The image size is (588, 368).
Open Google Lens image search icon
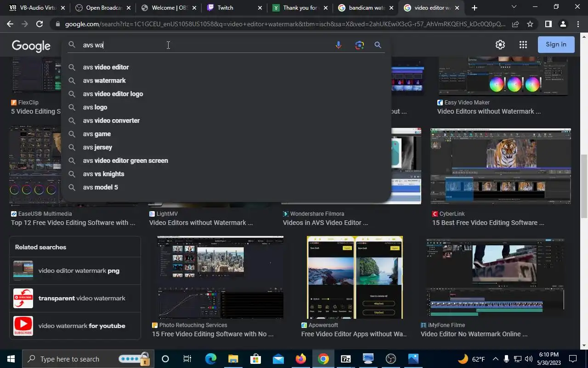[359, 45]
